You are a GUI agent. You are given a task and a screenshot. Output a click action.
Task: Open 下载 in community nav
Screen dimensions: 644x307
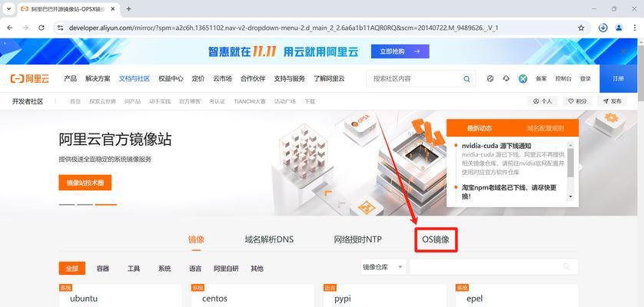(x=310, y=101)
